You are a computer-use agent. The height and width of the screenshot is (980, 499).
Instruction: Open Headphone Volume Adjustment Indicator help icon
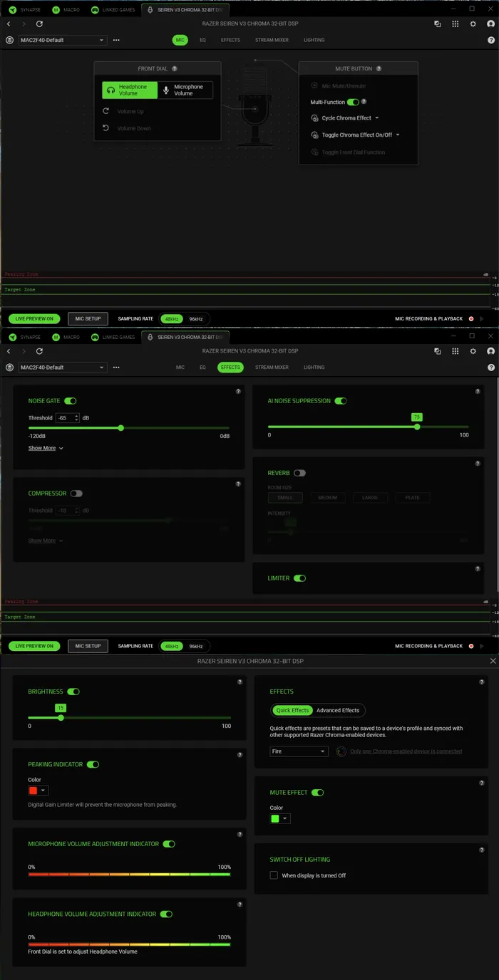[x=240, y=904]
